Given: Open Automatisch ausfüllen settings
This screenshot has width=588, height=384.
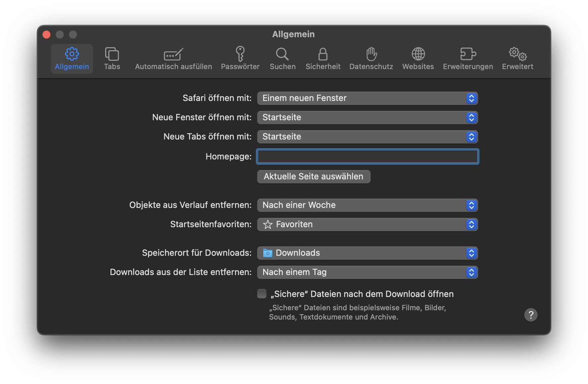Looking at the screenshot, I should click(173, 59).
